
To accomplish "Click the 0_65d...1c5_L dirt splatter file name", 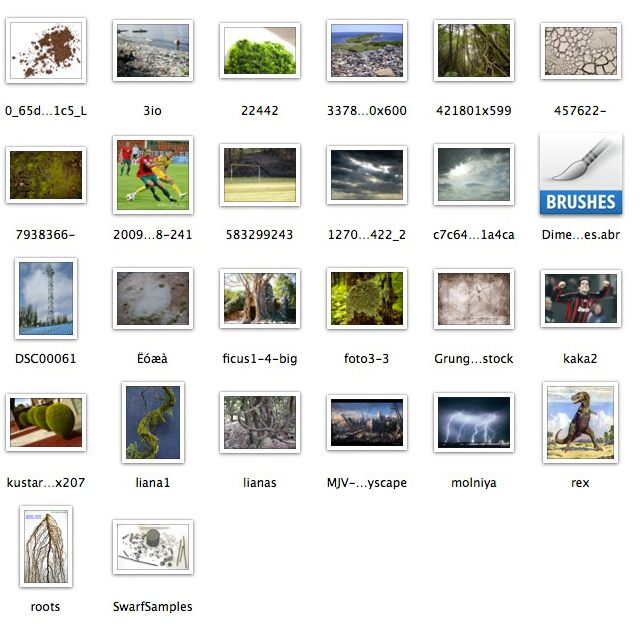I will coord(46,111).
